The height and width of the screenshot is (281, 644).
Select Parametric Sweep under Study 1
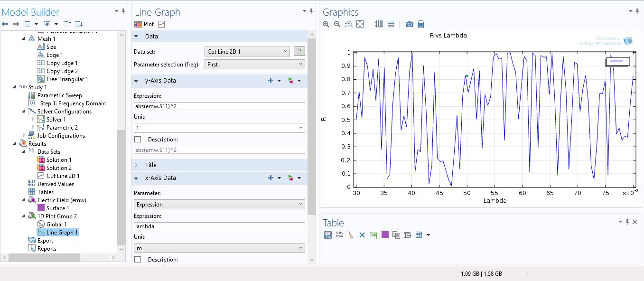click(59, 95)
